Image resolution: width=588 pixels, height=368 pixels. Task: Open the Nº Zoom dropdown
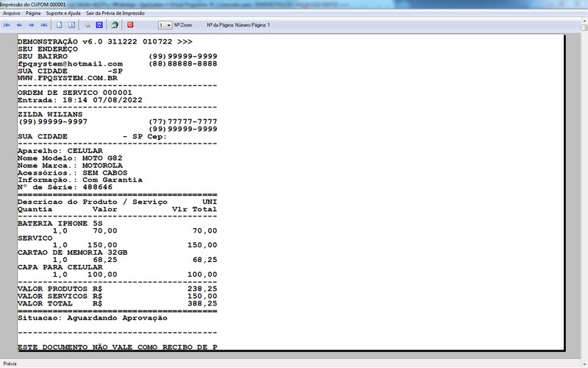click(165, 25)
